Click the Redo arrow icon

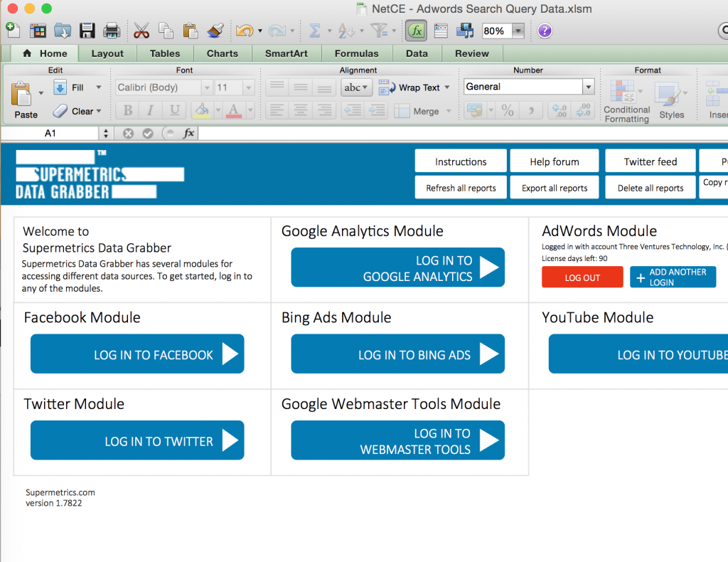[x=277, y=31]
